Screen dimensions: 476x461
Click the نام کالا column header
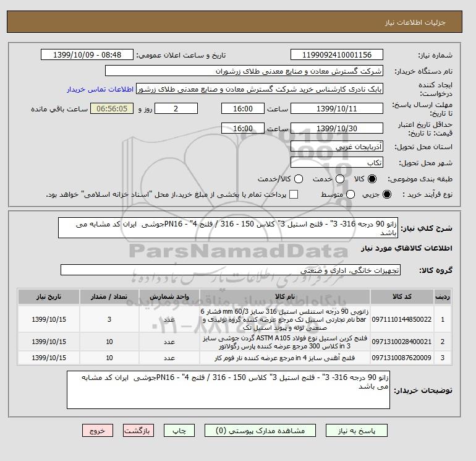(x=285, y=296)
